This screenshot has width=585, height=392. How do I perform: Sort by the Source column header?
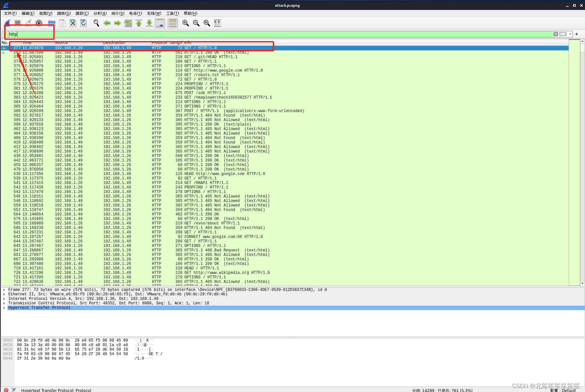(78, 43)
